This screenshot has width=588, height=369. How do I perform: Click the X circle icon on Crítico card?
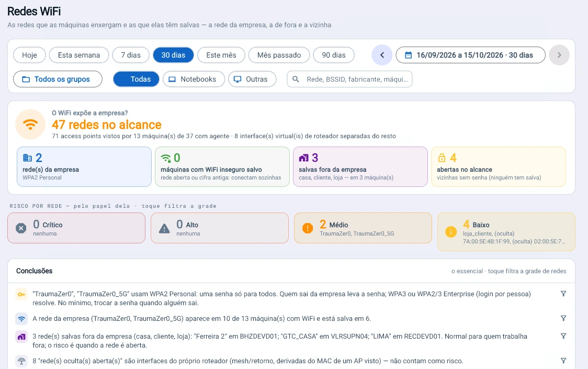pyautogui.click(x=21, y=228)
